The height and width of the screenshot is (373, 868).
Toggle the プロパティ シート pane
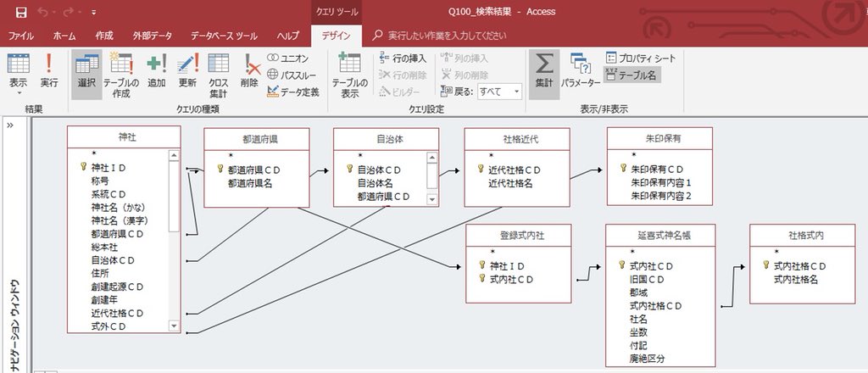coord(641,58)
